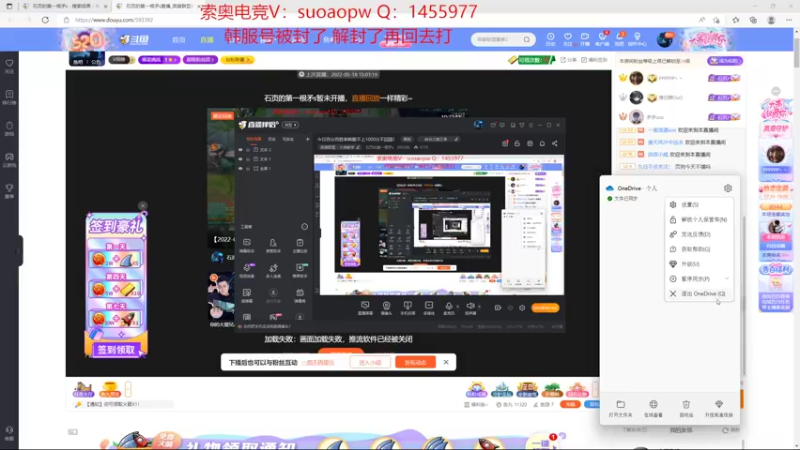
Task: Expand speaker options arrow in 直播伴侣
Action: pos(479,307)
